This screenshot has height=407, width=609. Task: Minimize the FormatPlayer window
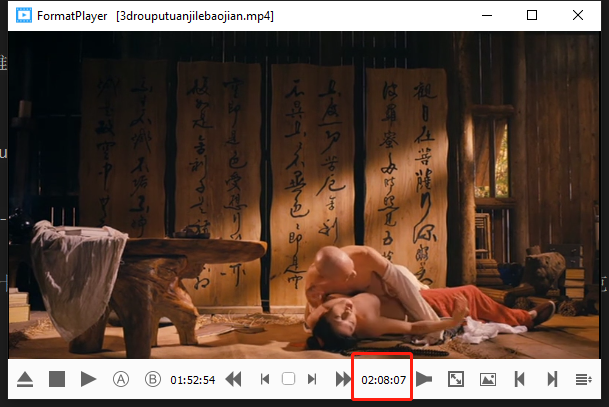point(487,15)
